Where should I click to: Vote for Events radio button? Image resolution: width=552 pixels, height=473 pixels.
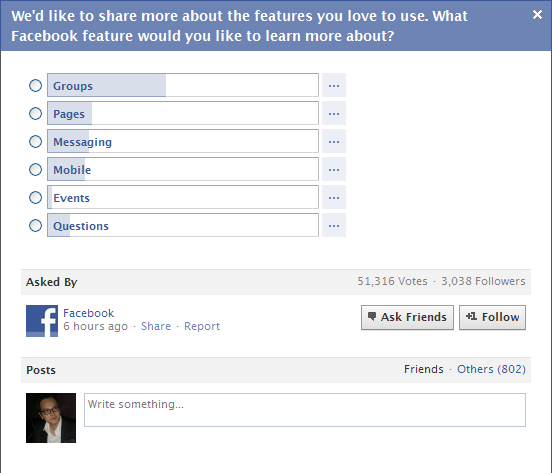tap(35, 197)
